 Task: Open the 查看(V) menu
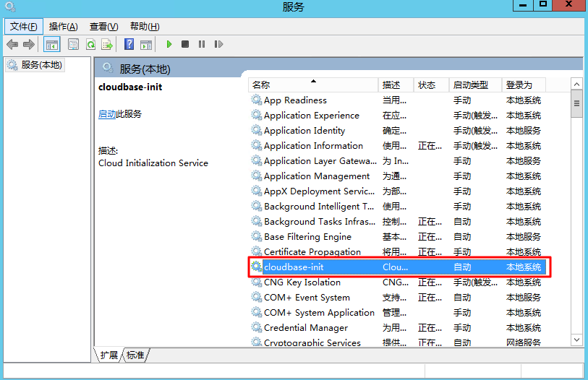coord(104,27)
